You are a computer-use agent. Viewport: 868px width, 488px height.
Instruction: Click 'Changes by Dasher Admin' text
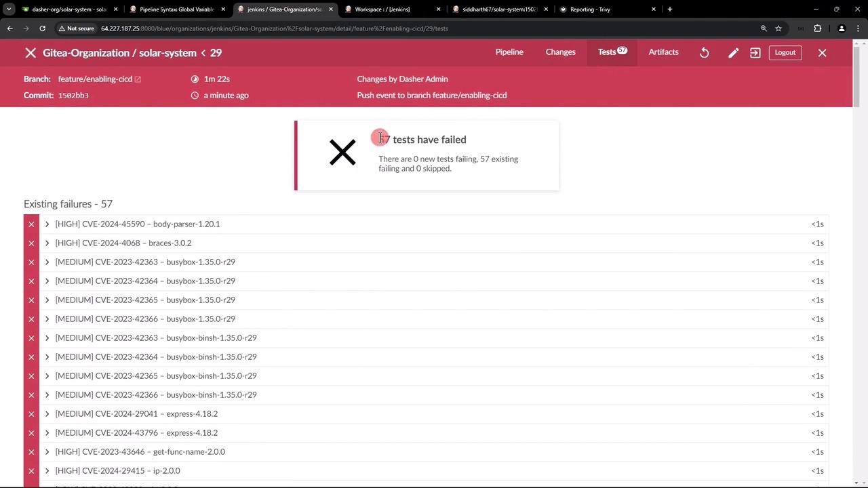pyautogui.click(x=403, y=79)
